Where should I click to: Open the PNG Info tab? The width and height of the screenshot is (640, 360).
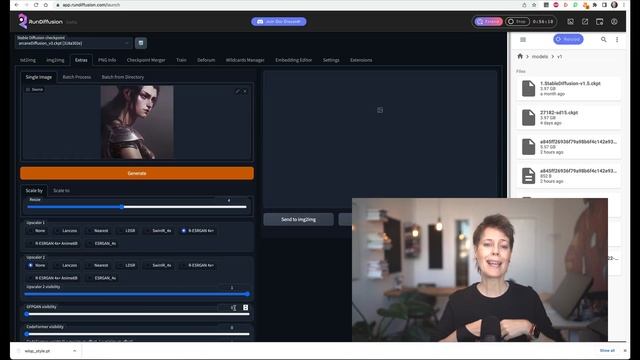(x=107, y=60)
